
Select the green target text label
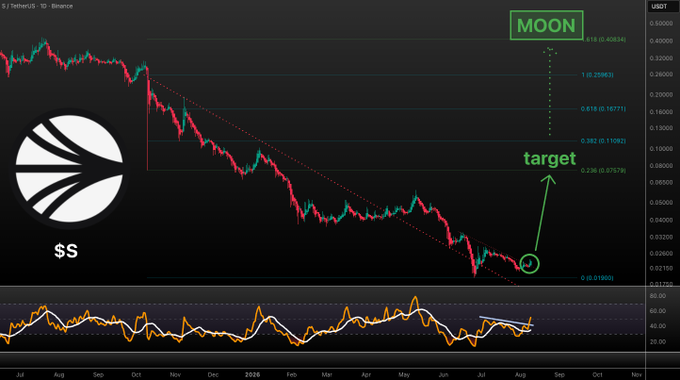tap(549, 158)
